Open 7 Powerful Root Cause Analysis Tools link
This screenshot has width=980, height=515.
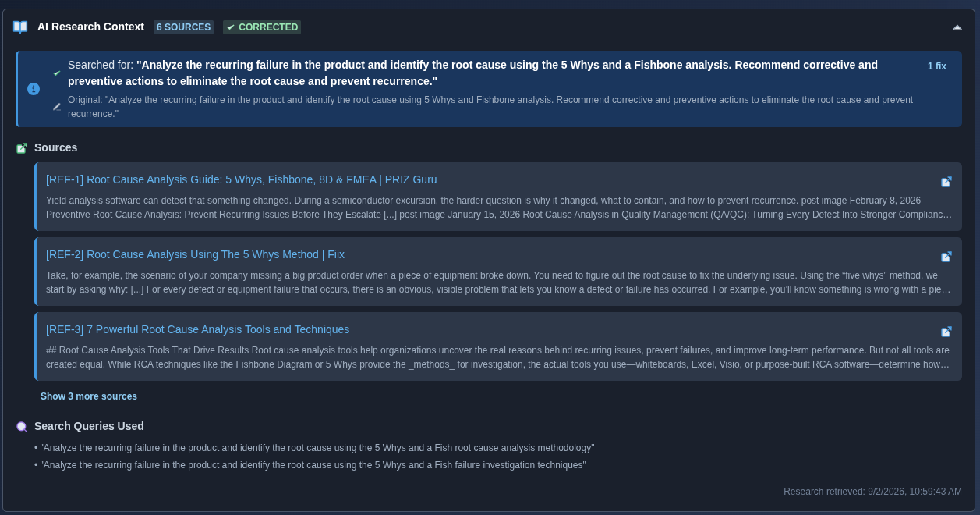point(197,329)
